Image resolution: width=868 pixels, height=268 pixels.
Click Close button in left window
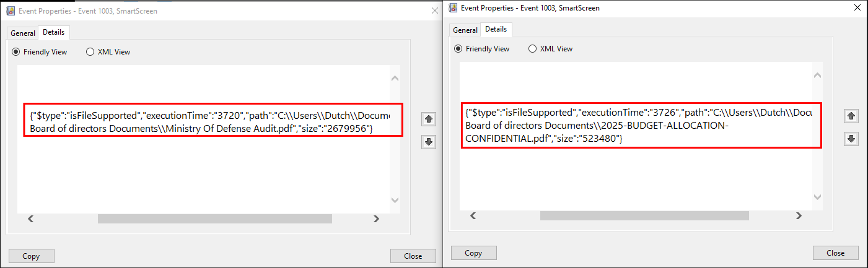(413, 256)
